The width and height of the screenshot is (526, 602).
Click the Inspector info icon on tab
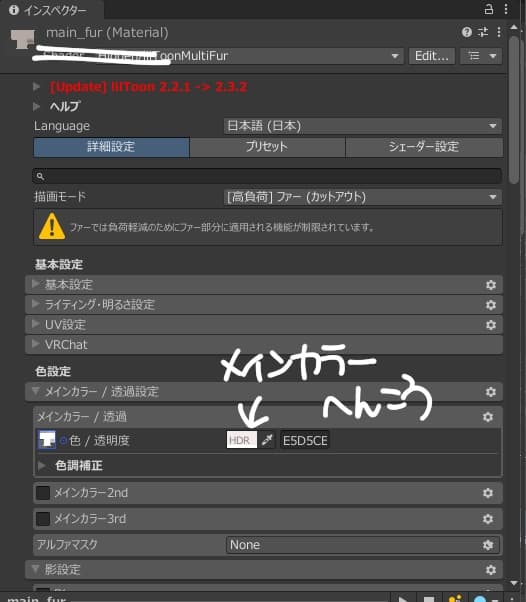(14, 10)
